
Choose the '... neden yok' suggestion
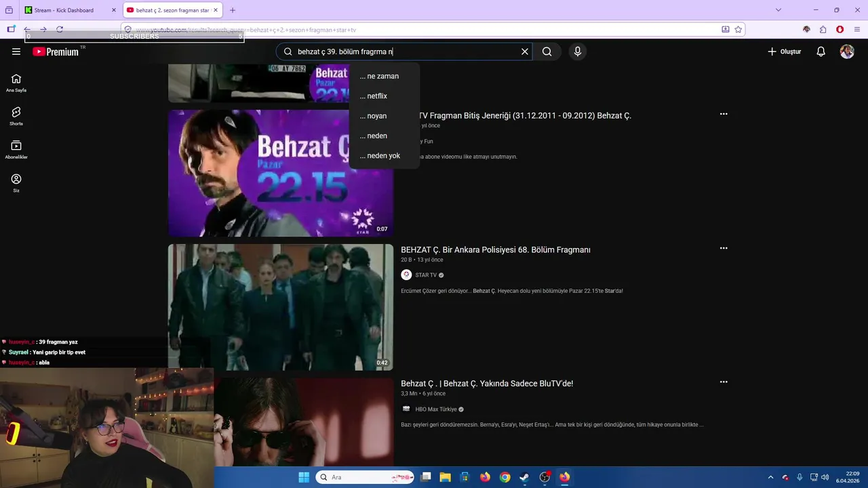(x=384, y=155)
